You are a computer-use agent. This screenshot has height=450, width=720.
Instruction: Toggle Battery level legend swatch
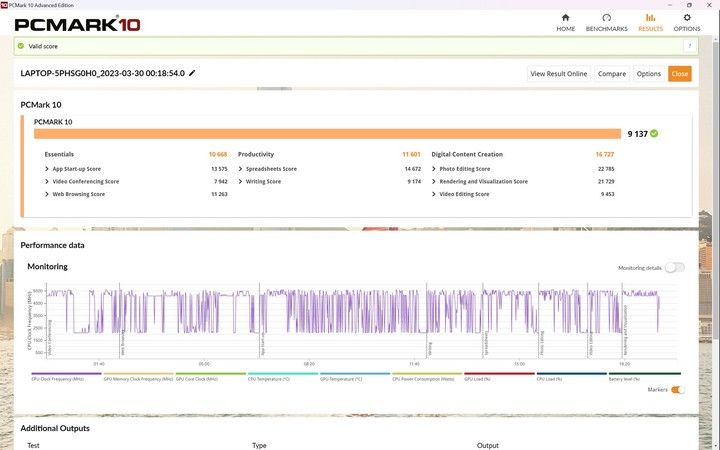pos(645,374)
